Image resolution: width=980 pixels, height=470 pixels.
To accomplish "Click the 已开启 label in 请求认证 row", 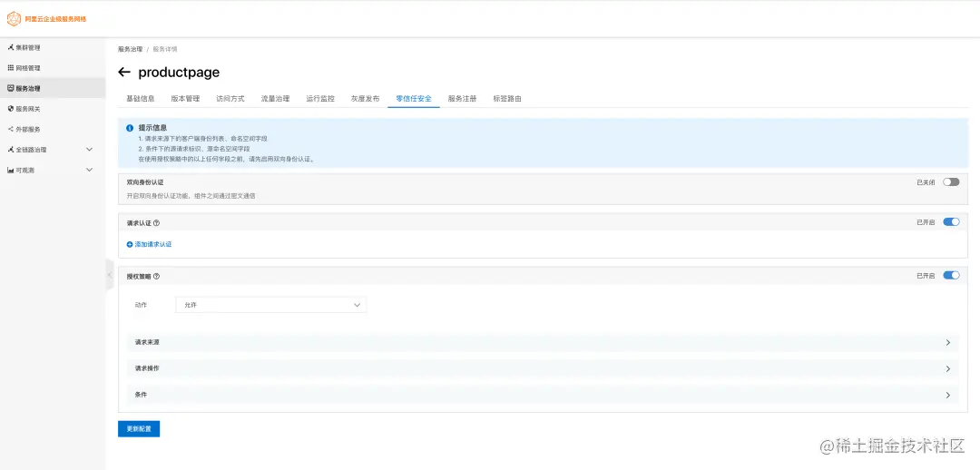I will 926,222.
